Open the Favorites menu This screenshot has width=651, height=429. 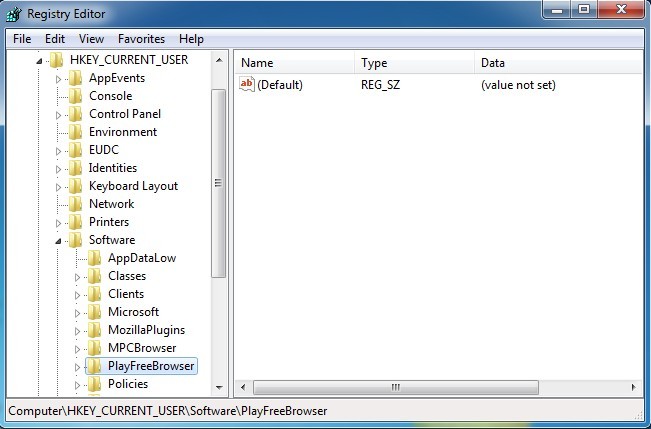(141, 39)
